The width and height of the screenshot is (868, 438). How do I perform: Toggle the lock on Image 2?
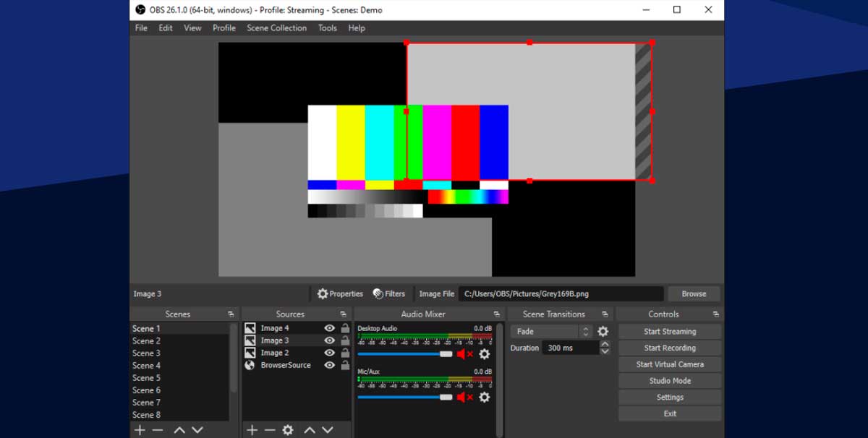(x=345, y=353)
